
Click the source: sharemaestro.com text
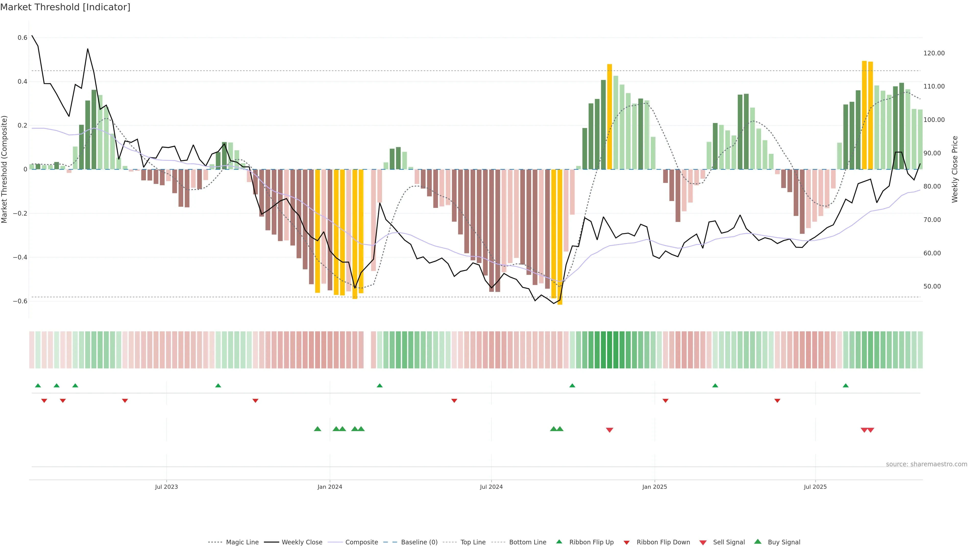(x=926, y=464)
